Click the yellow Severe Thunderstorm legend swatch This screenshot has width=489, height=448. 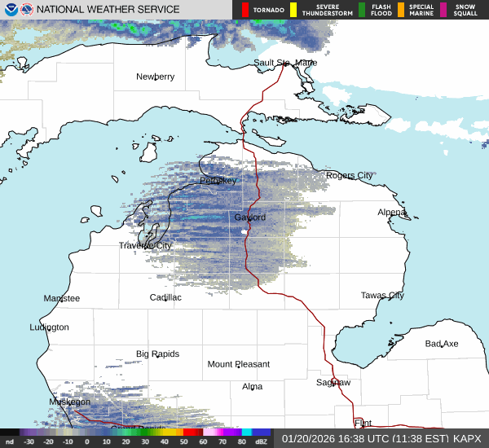click(x=293, y=10)
